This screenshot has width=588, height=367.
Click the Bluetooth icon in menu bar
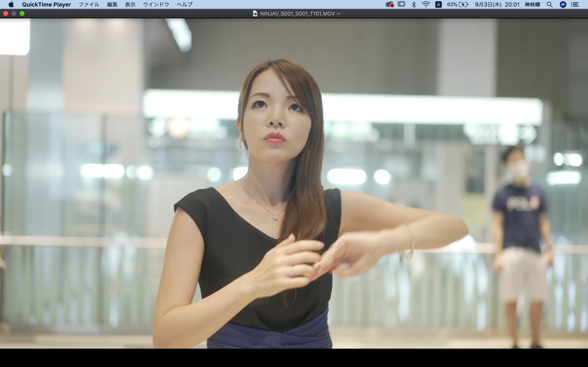pos(414,4)
